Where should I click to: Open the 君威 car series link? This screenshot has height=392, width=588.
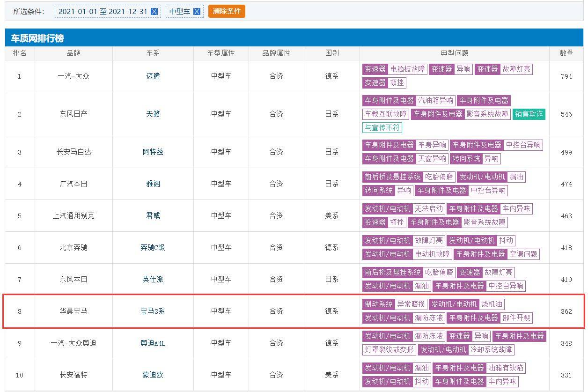153,215
